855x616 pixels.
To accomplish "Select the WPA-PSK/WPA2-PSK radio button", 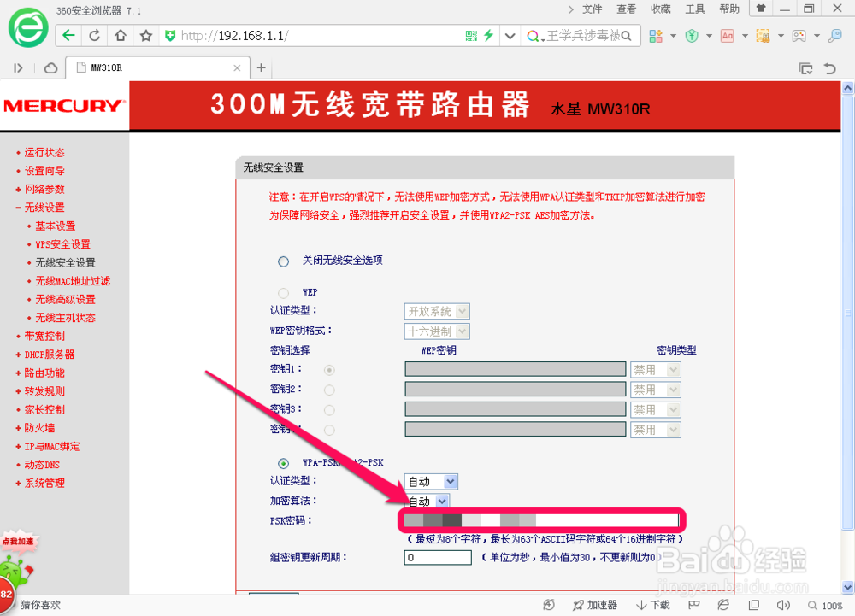I will (x=284, y=464).
